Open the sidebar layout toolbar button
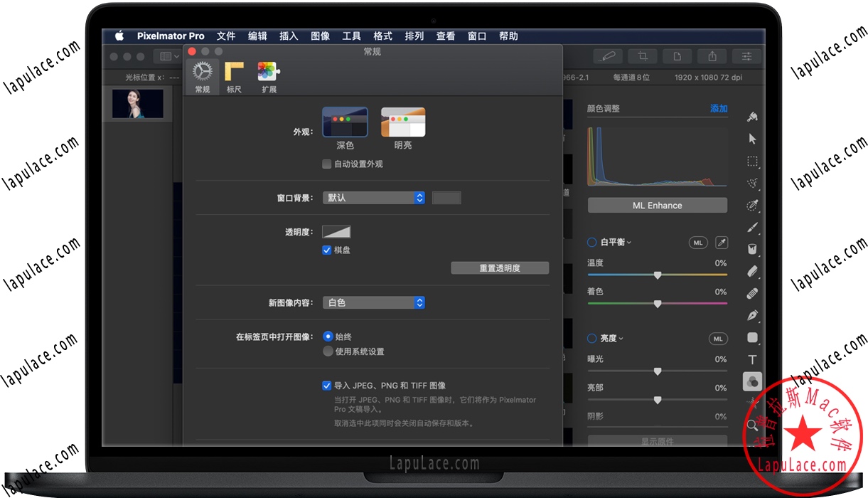The height and width of the screenshot is (498, 868). point(168,56)
